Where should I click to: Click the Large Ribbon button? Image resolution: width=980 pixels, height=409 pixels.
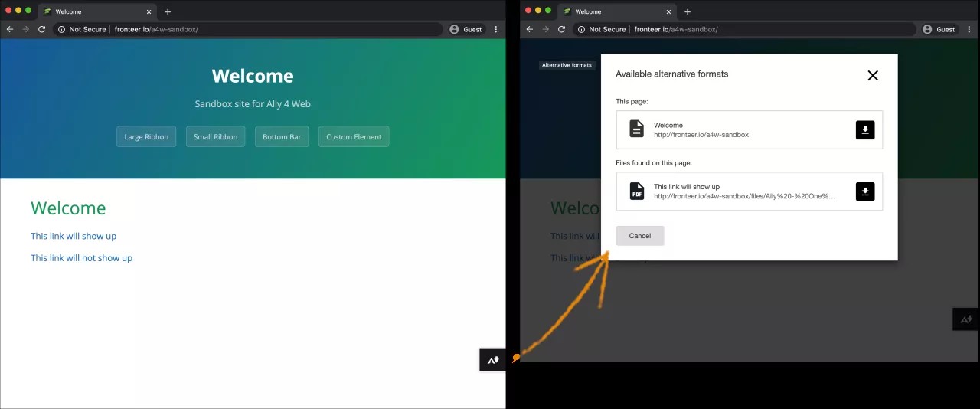point(146,137)
